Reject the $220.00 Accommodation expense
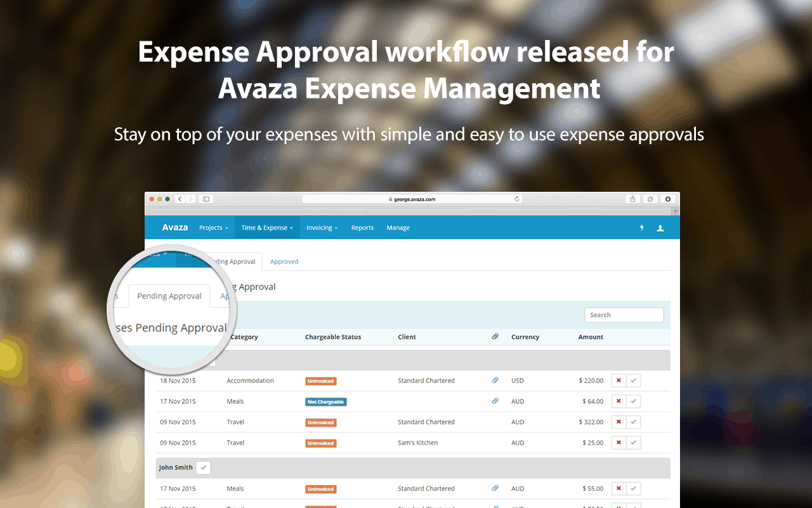This screenshot has width=812, height=508. point(619,381)
